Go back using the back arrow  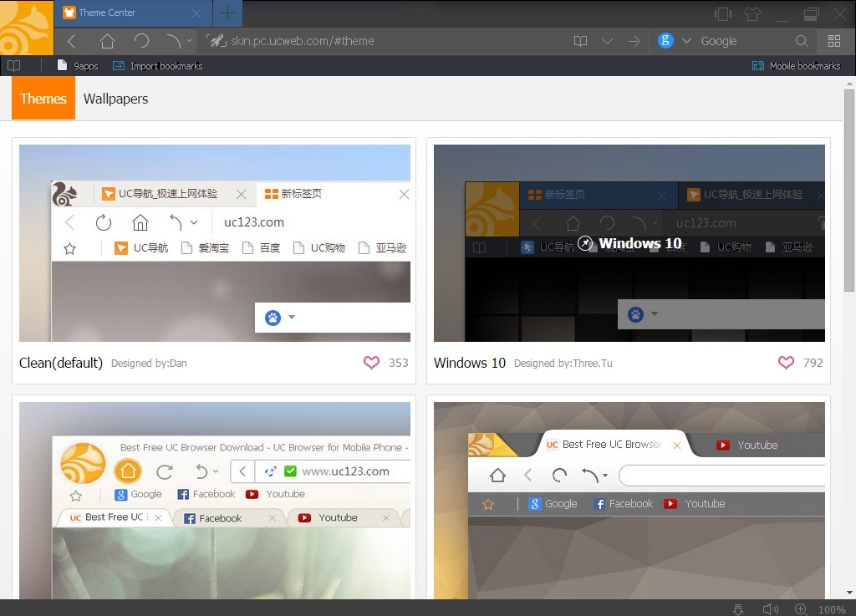tap(72, 41)
